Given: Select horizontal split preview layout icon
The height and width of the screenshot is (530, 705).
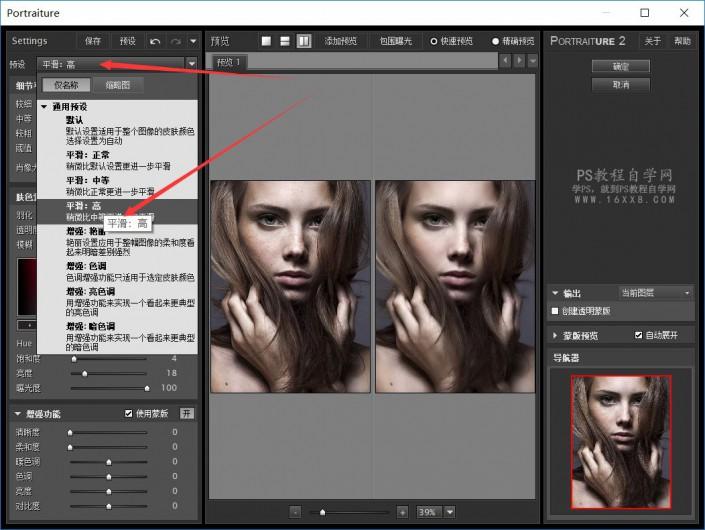Looking at the screenshot, I should coord(284,41).
